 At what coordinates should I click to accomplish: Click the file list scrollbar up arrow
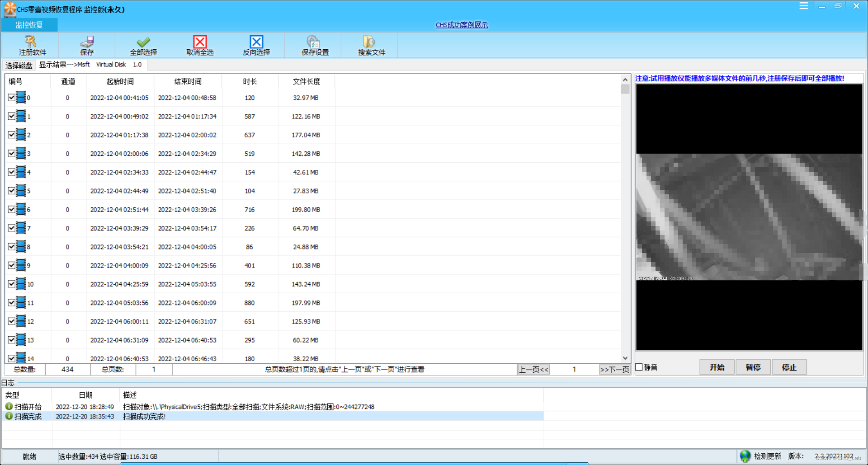pos(625,80)
